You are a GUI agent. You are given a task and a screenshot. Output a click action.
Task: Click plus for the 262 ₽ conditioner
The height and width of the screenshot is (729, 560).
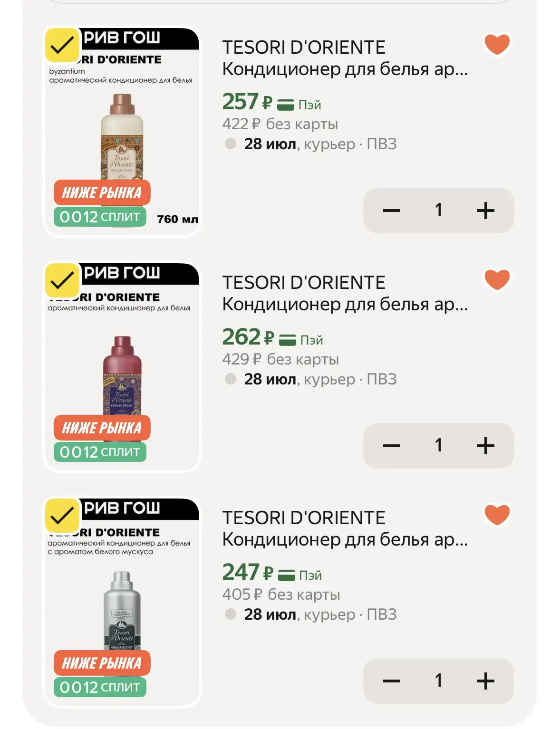pyautogui.click(x=485, y=446)
